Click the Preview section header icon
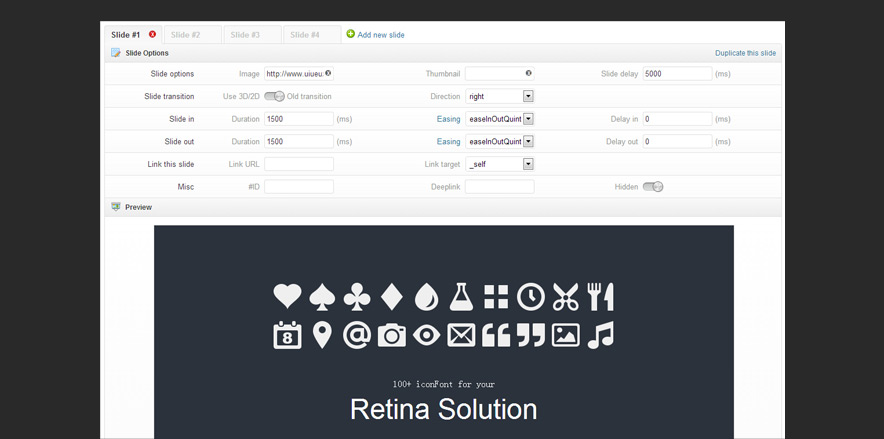This screenshot has height=439, width=884. [x=116, y=207]
